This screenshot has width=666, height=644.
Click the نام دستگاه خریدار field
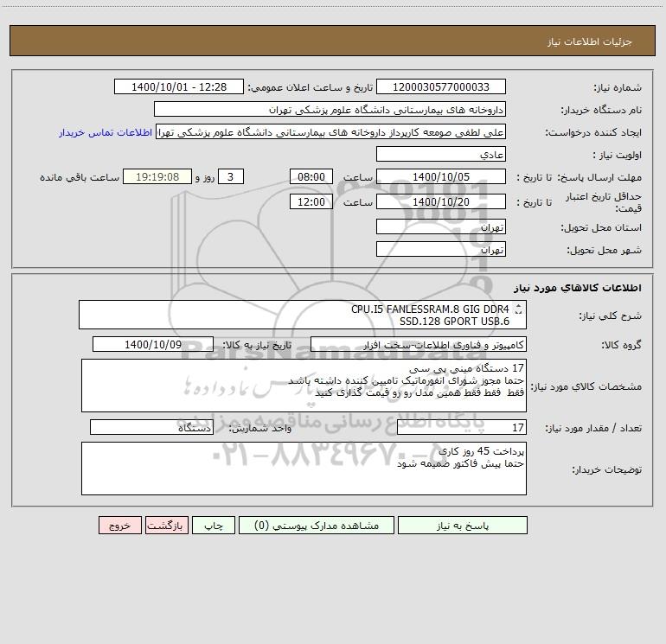click(x=330, y=109)
